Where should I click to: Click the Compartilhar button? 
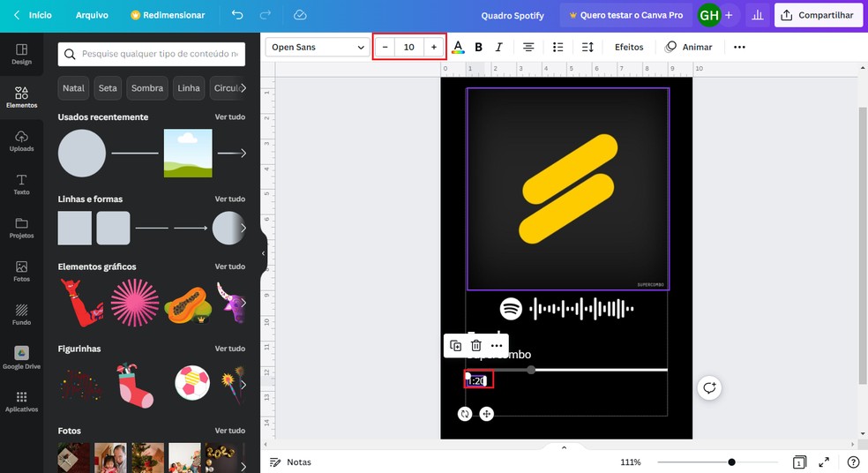pos(818,15)
